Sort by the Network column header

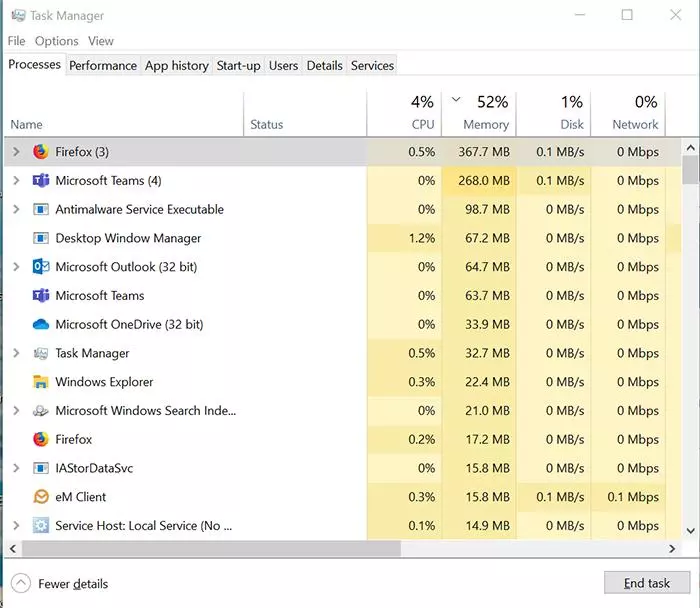628,114
